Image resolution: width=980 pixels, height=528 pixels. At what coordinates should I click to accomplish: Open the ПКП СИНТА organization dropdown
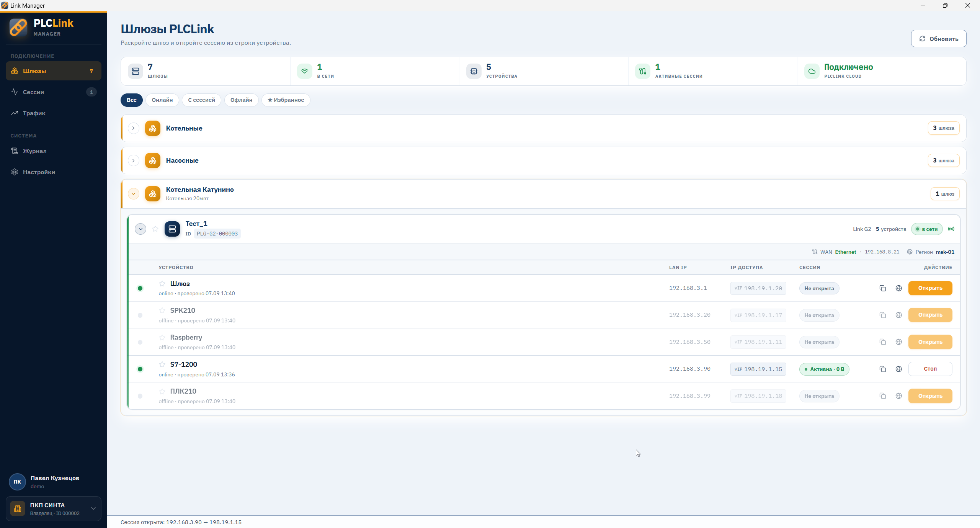(54, 508)
